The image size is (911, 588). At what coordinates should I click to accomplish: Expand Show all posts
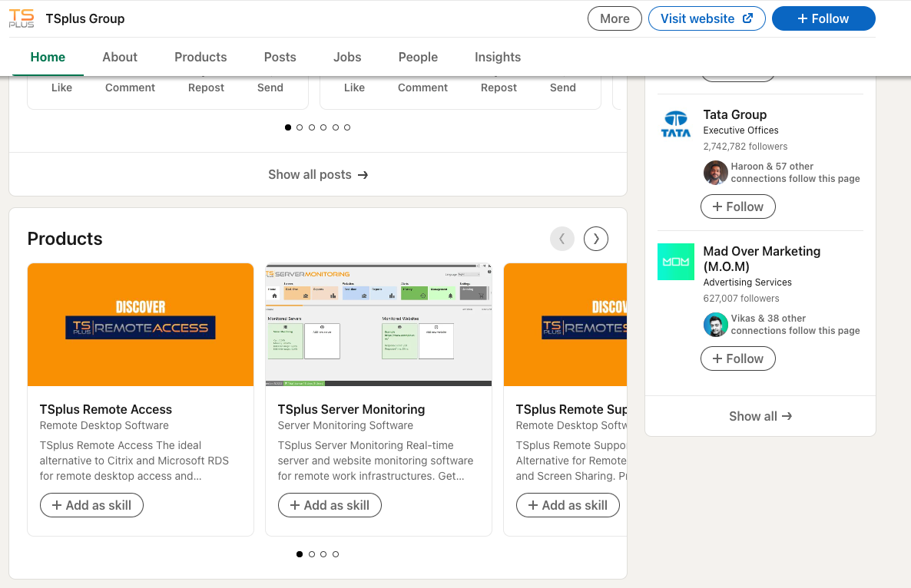(318, 174)
